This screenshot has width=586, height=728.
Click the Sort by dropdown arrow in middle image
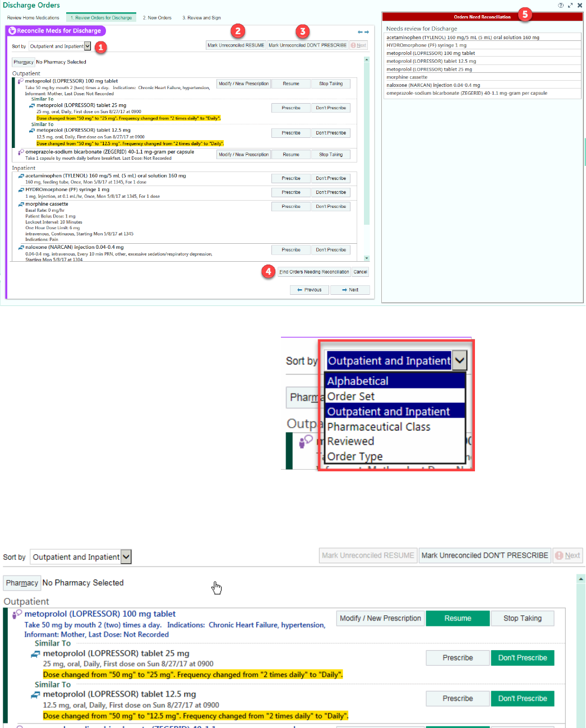coord(459,360)
